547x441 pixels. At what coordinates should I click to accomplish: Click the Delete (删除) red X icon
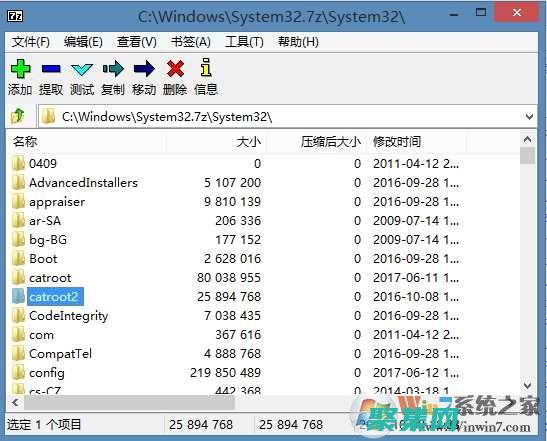tap(175, 68)
